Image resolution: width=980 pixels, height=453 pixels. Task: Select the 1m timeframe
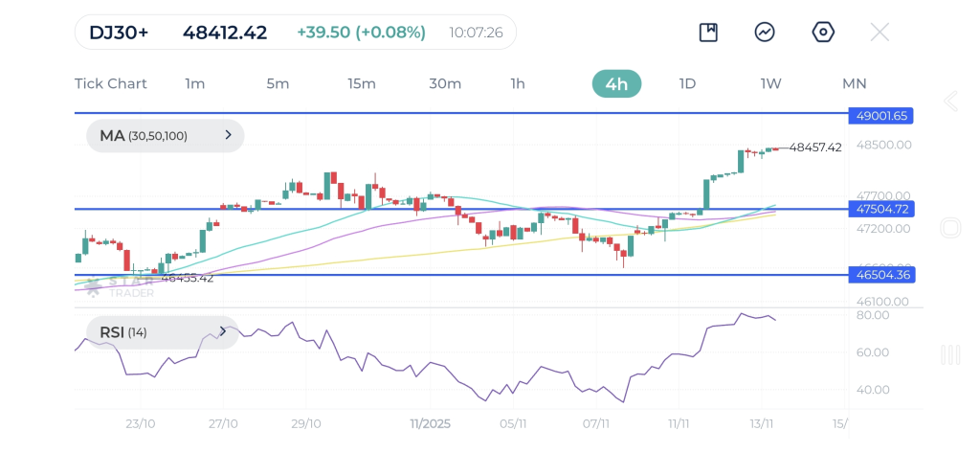point(195,83)
